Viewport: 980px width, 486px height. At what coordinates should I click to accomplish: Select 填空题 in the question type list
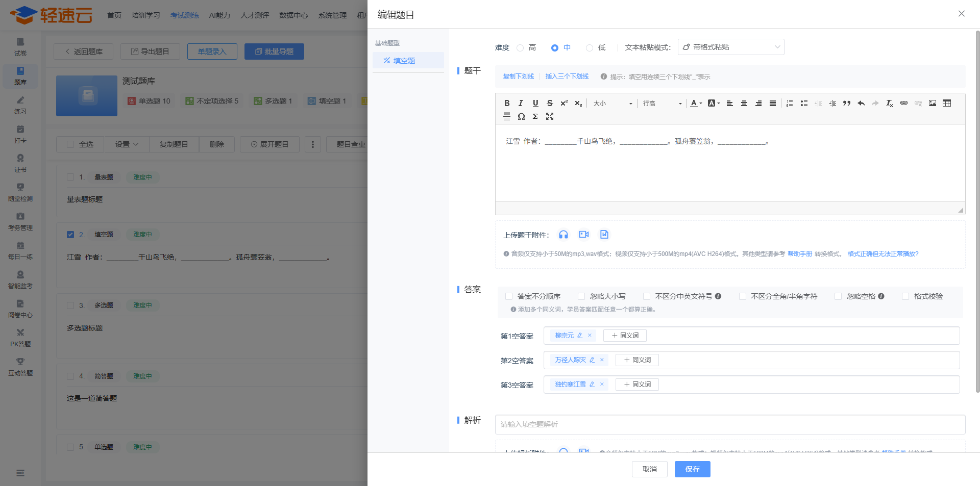pyautogui.click(x=408, y=61)
